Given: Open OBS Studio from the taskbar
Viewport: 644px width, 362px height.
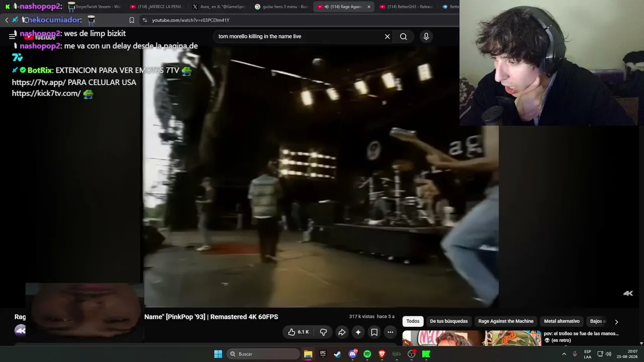Looking at the screenshot, I should point(412,354).
